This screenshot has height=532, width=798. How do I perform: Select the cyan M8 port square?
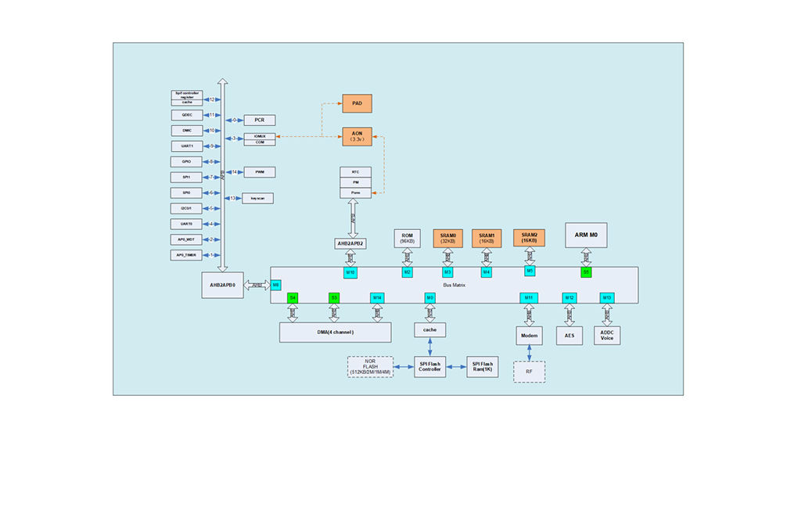276,285
